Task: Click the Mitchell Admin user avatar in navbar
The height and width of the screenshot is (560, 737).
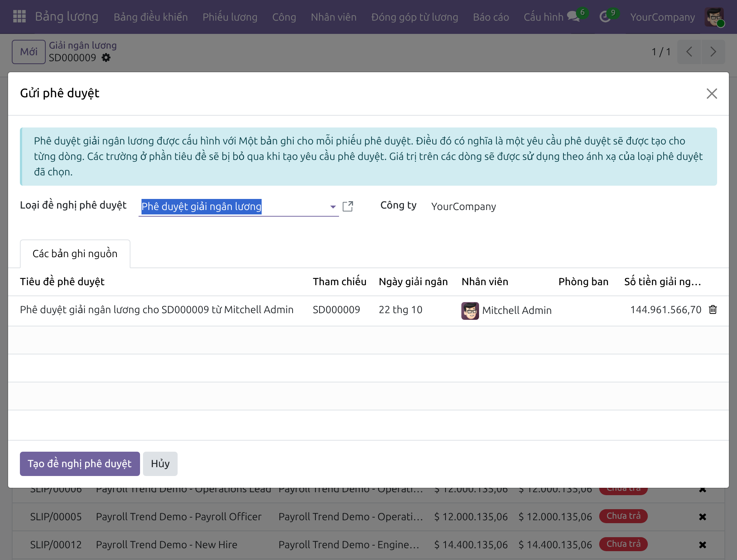Action: click(x=714, y=17)
